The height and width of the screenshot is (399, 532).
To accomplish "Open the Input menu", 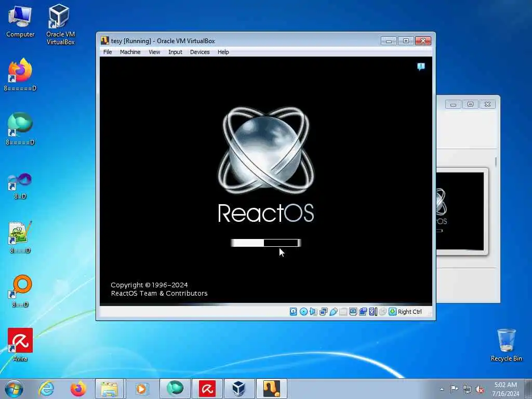I will (175, 52).
